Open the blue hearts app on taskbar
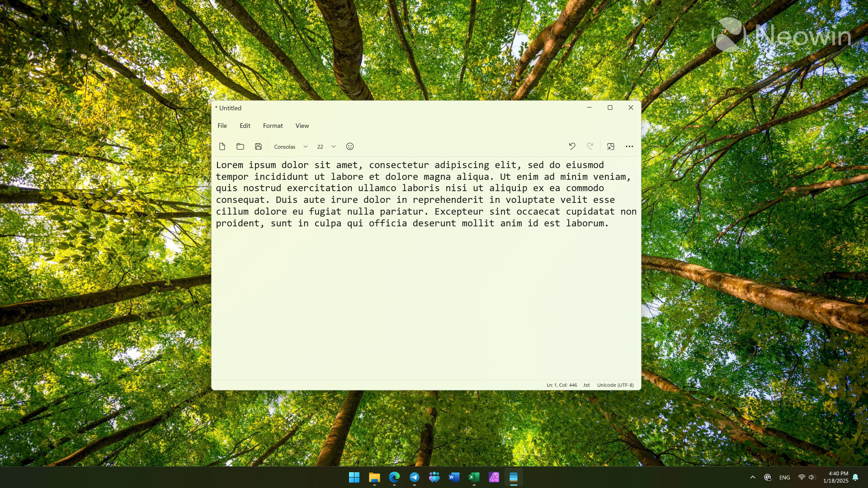This screenshot has height=488, width=868. [434, 477]
